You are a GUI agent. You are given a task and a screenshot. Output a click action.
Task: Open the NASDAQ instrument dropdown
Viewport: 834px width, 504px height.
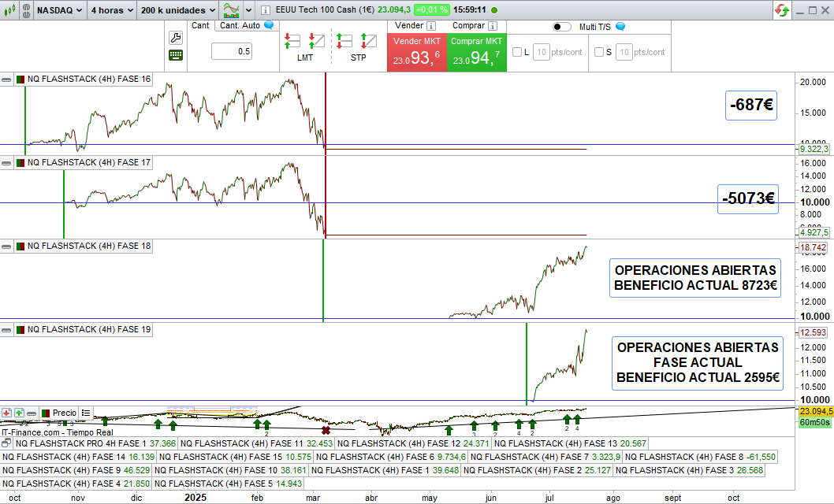[60, 10]
